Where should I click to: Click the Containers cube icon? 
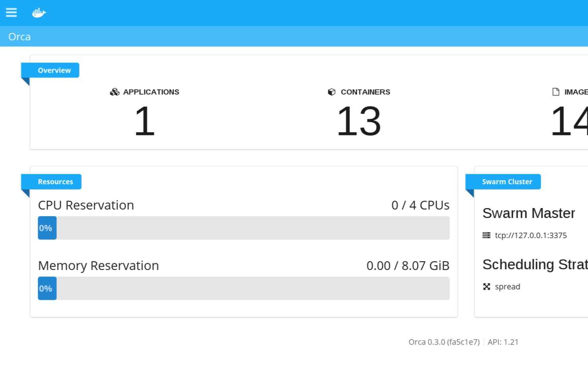[332, 92]
